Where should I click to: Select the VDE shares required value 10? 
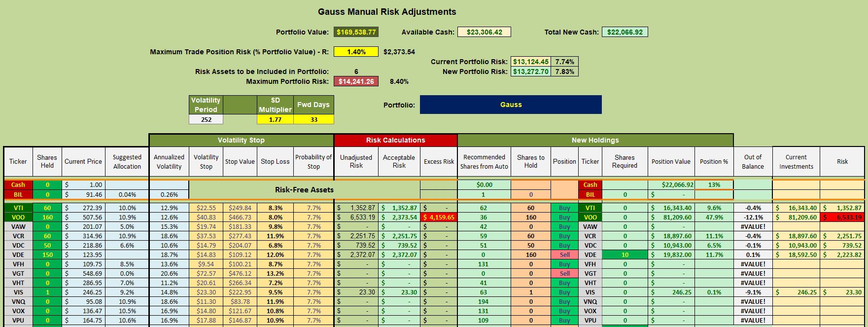(x=625, y=254)
